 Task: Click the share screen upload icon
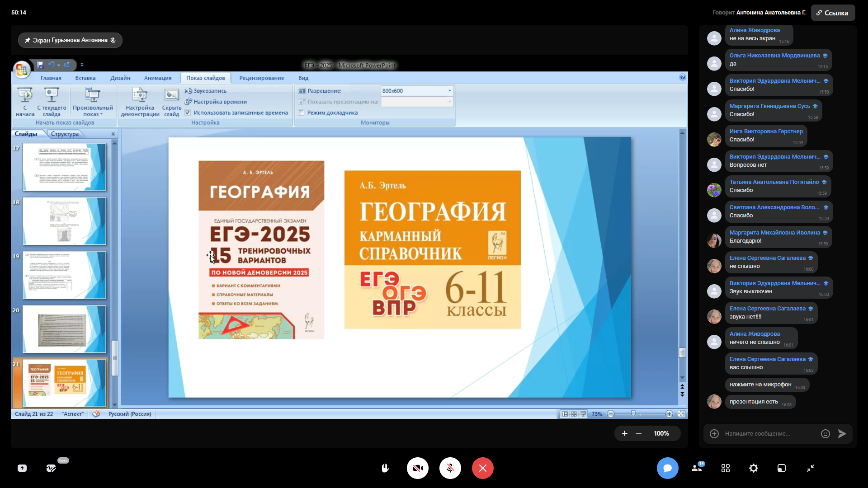click(x=22, y=468)
